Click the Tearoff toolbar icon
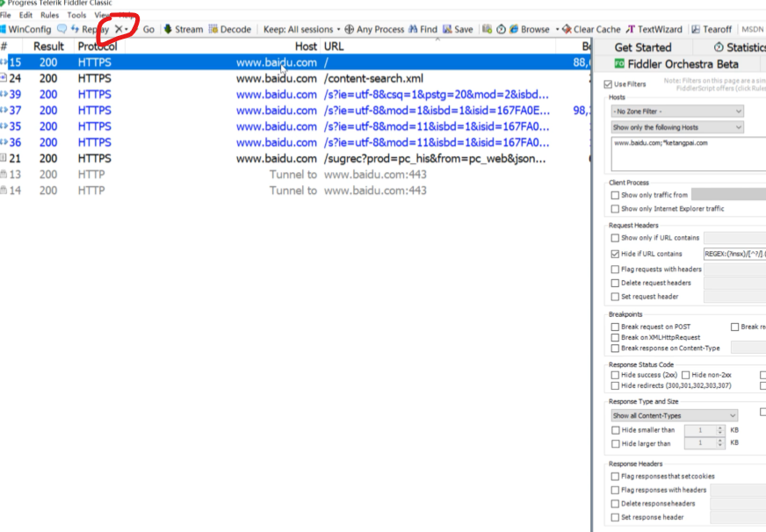This screenshot has width=766, height=532. (x=712, y=29)
